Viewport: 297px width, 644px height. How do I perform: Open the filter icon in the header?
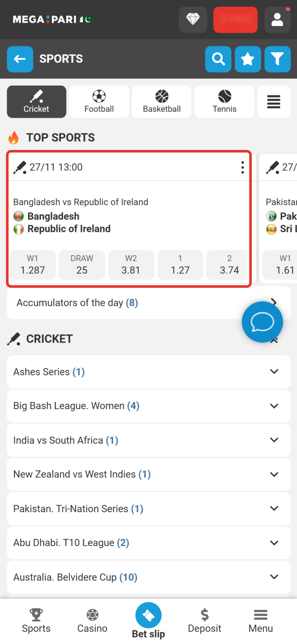[x=277, y=59]
